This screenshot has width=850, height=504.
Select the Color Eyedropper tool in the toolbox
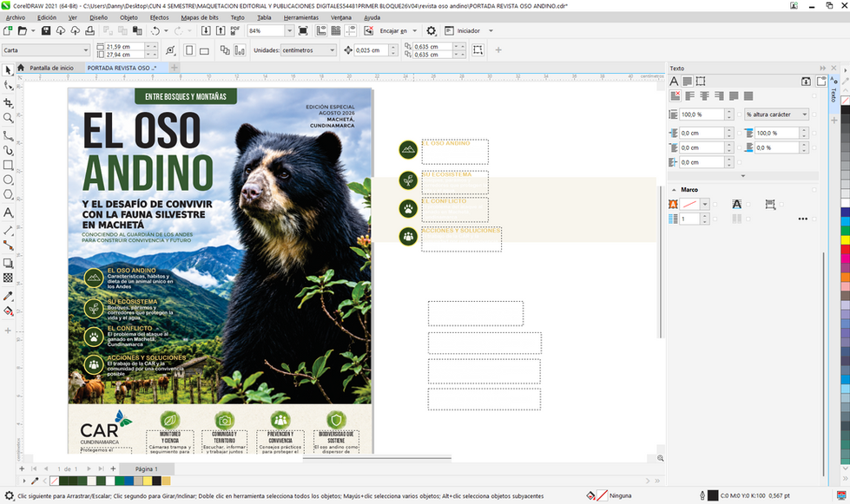point(8,296)
